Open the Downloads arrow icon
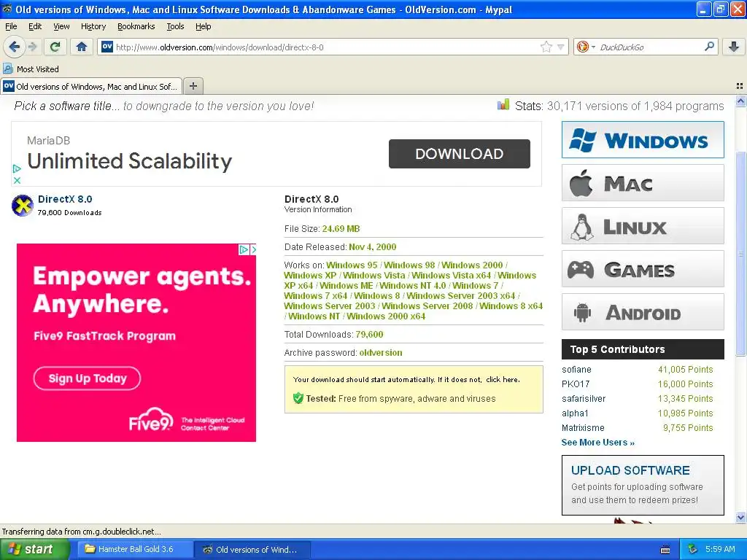Screen dimensions: 747x560 click(x=734, y=47)
